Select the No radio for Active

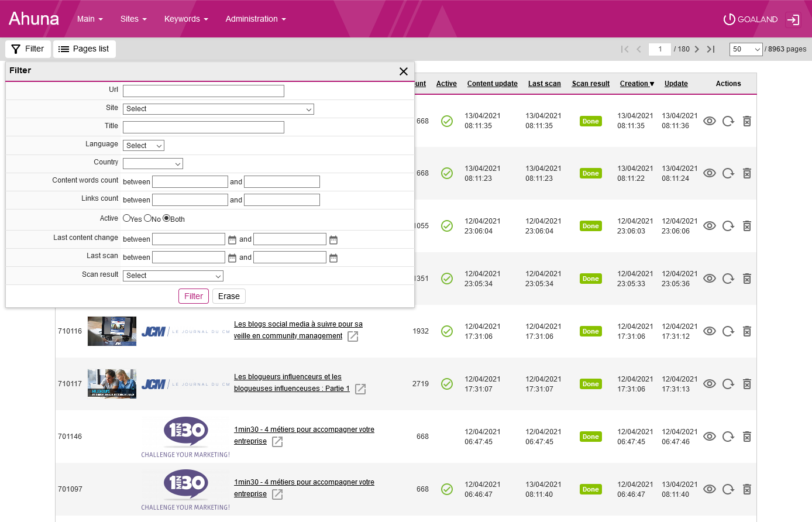147,218
